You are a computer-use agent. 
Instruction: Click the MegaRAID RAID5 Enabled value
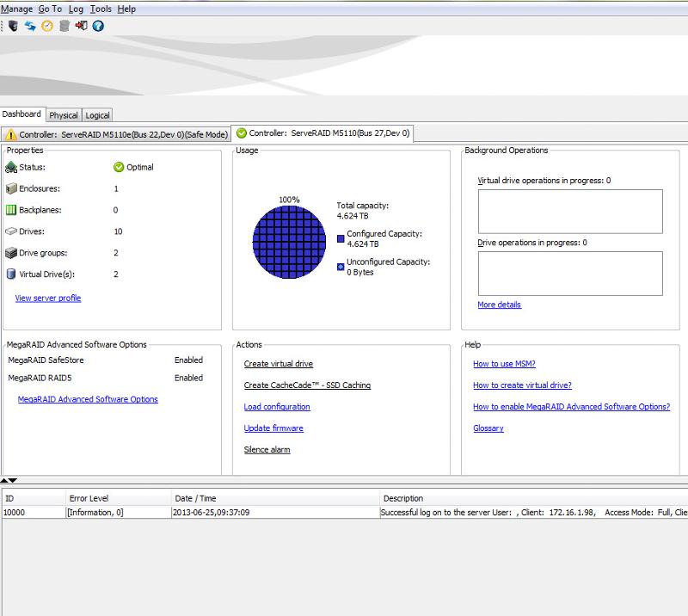pyautogui.click(x=188, y=378)
